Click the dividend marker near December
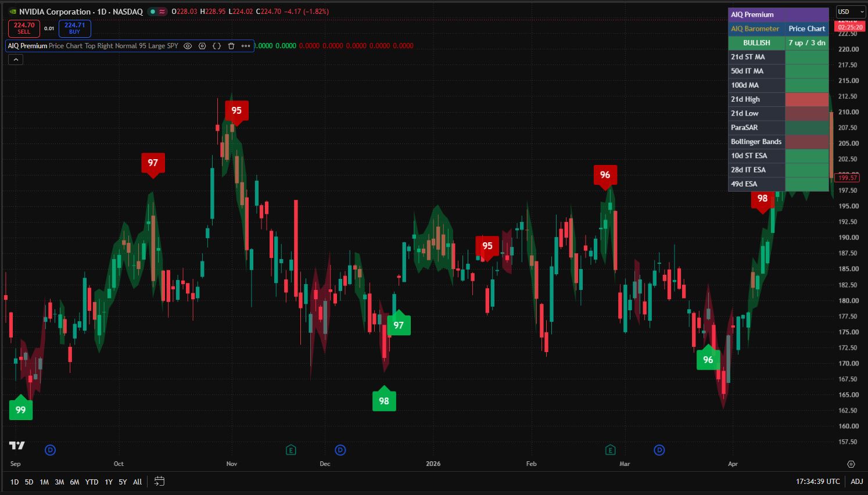Viewport: 868px width, 495px height. [x=340, y=450]
